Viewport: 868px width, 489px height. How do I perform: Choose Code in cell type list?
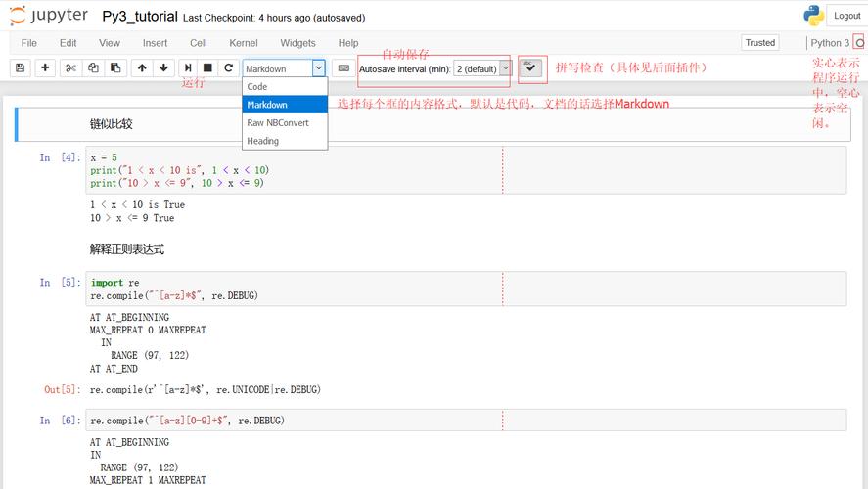(285, 87)
